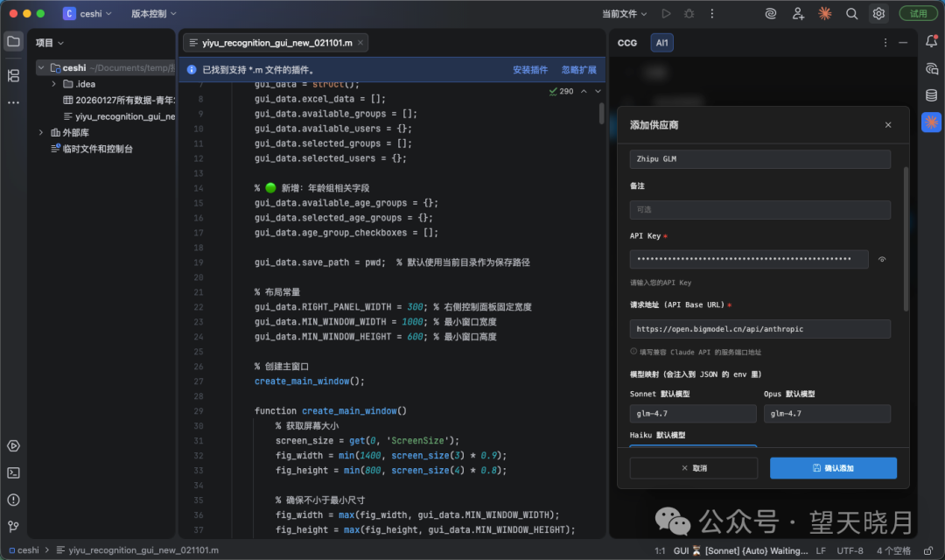
Task: Open Search Everywhere magnifier
Action: 851,13
